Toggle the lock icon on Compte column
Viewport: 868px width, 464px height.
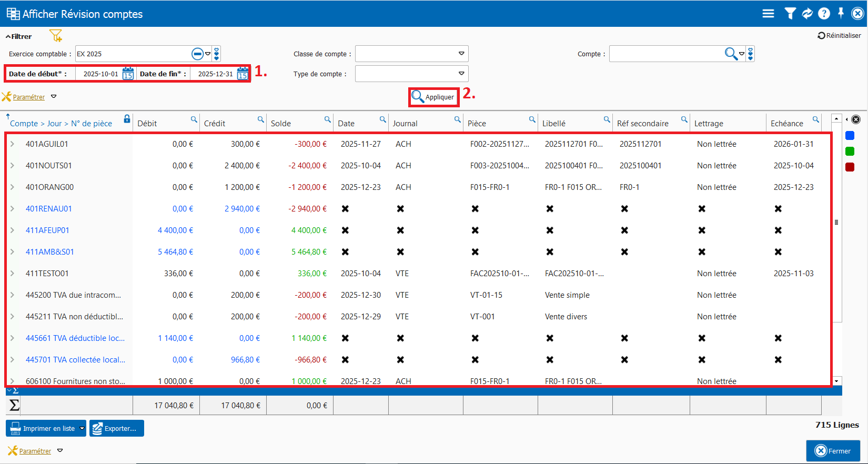[127, 119]
